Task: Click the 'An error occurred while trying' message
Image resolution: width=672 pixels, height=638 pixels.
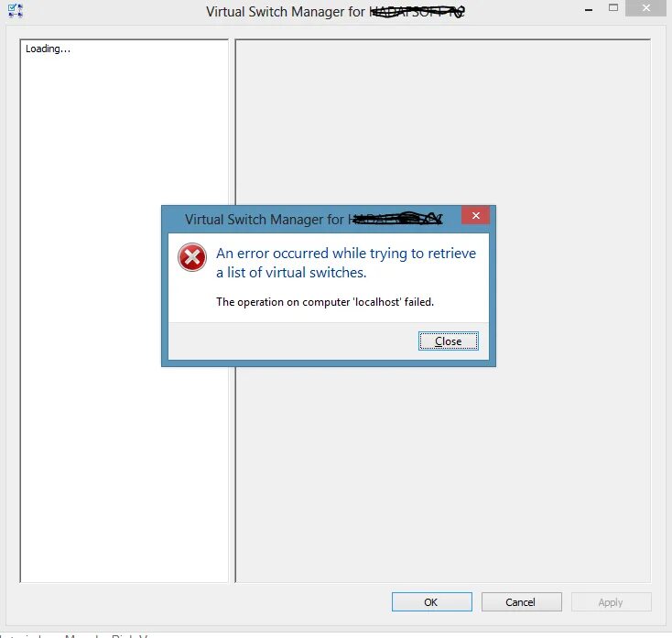Action: coord(346,263)
